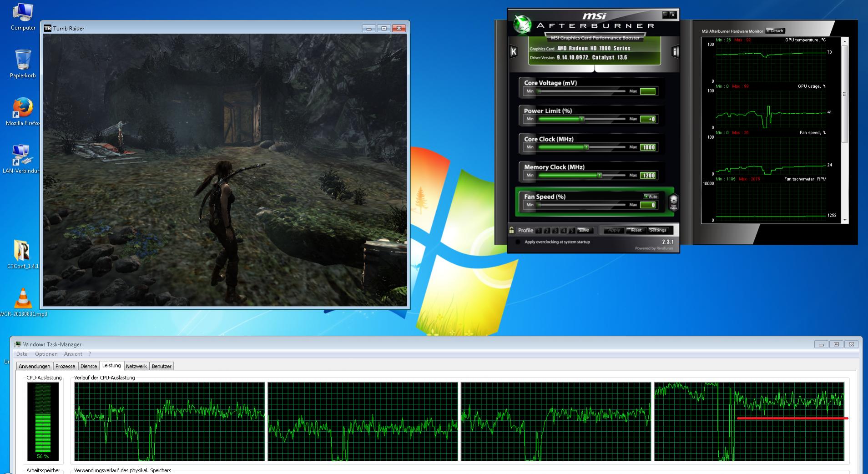
Task: Click the Memory Clock slider handle
Action: pyautogui.click(x=600, y=175)
